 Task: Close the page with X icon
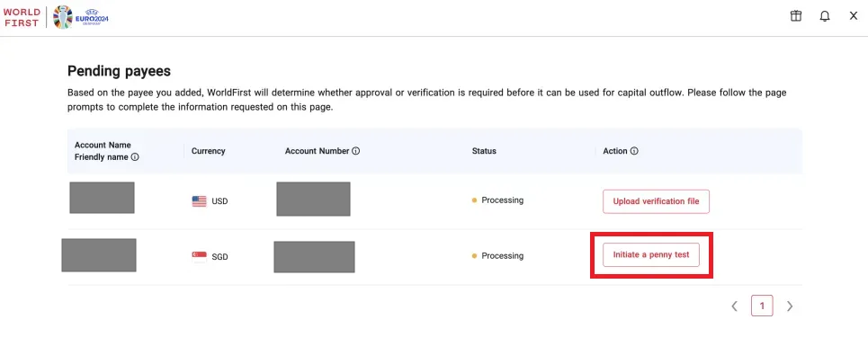coord(854,16)
